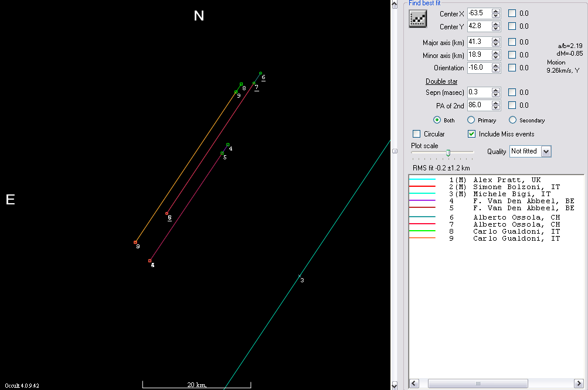The height and width of the screenshot is (390, 588).
Task: Tick the PA of 2nd fit checkbox
Action: point(512,105)
